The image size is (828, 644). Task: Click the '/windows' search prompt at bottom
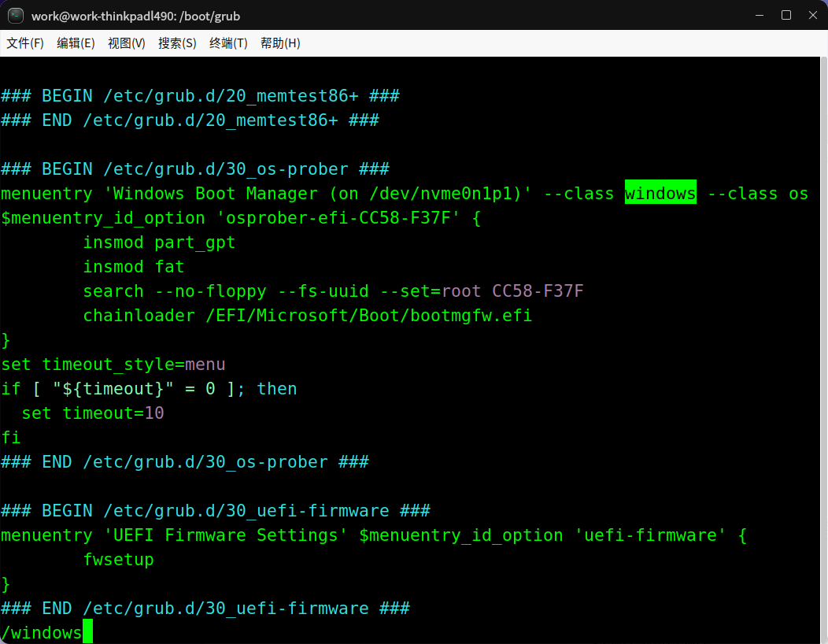41,632
